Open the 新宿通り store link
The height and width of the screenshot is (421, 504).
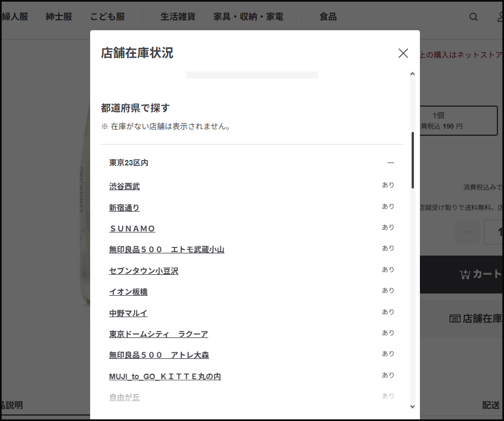pyautogui.click(x=124, y=208)
